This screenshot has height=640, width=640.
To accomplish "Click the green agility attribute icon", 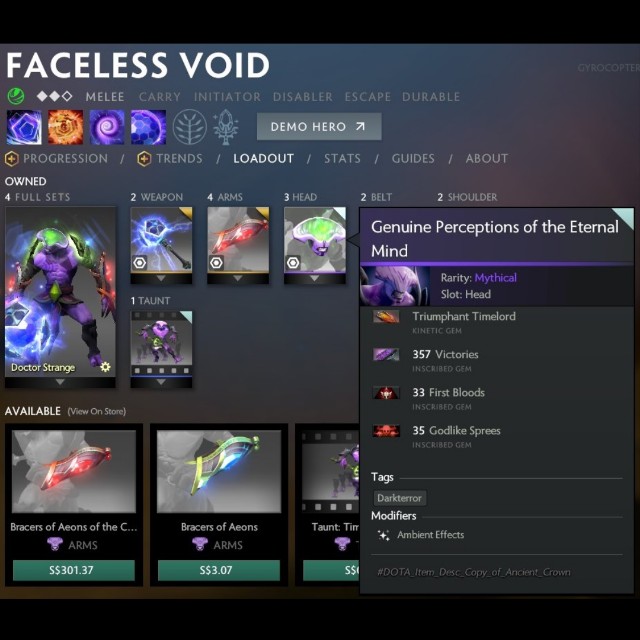I will [x=16, y=97].
